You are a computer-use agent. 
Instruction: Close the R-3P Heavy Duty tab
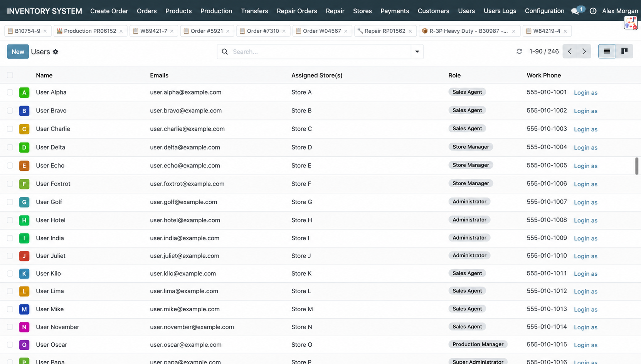(513, 31)
